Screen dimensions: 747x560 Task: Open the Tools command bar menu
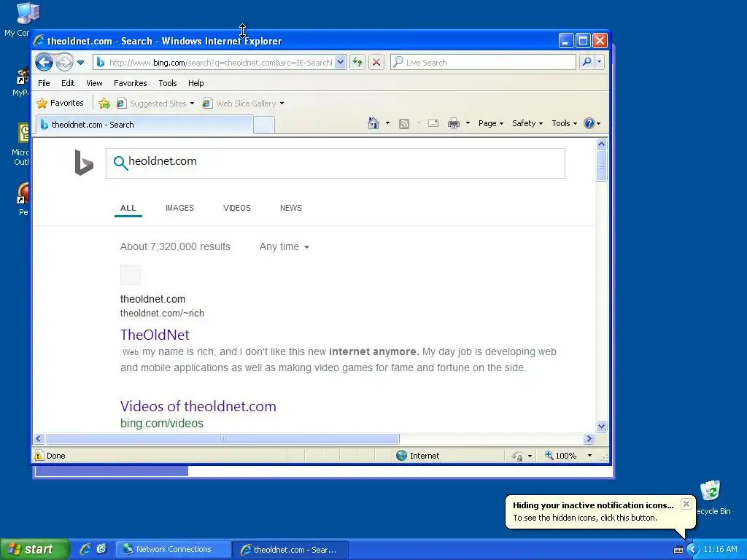565,123
